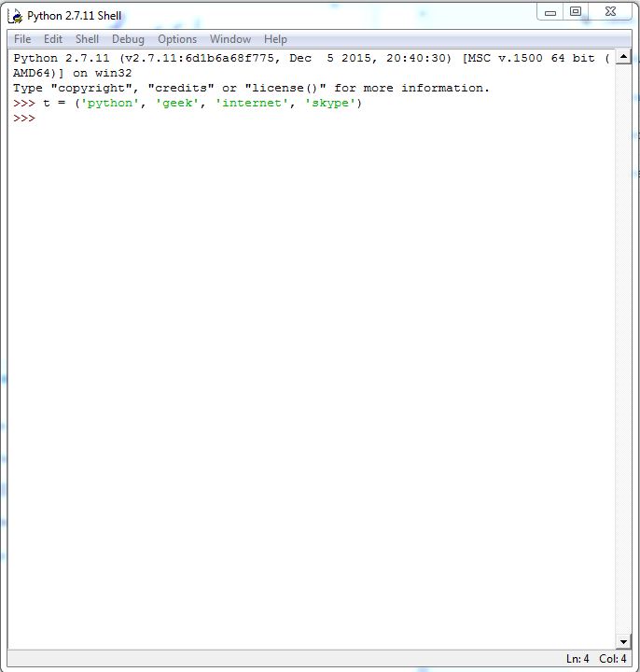Viewport: 640px width, 672px height.
Task: Click the 'internet' string in tuple
Action: tap(252, 104)
